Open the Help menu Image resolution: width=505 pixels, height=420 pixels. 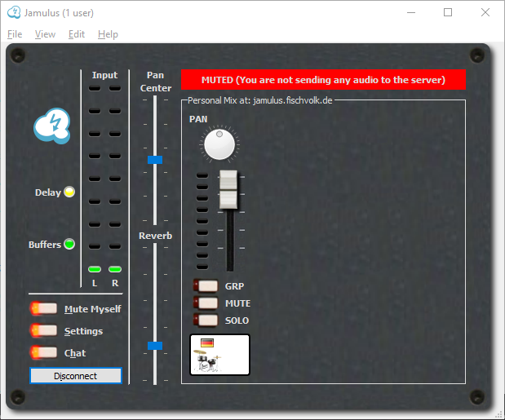(108, 34)
